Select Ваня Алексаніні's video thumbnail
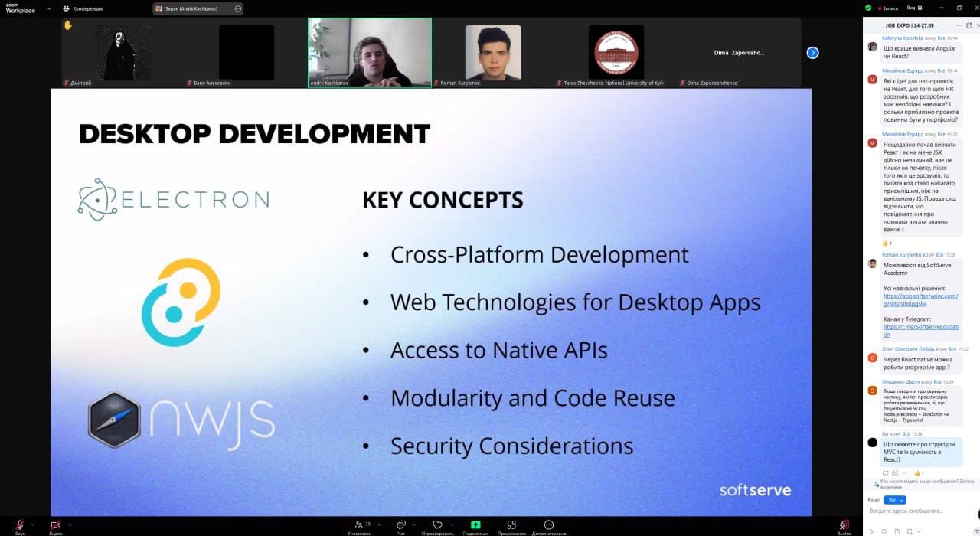Screen dimensions: 980x536 247,52
